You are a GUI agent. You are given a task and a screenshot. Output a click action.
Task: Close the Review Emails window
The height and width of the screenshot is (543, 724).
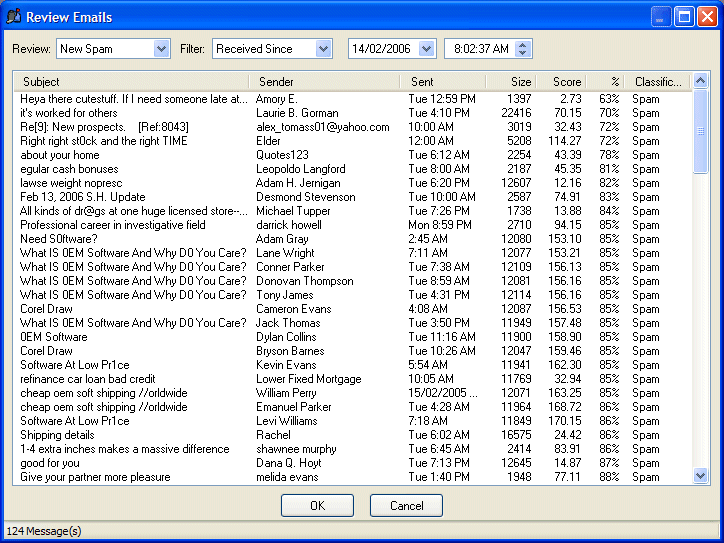707,17
